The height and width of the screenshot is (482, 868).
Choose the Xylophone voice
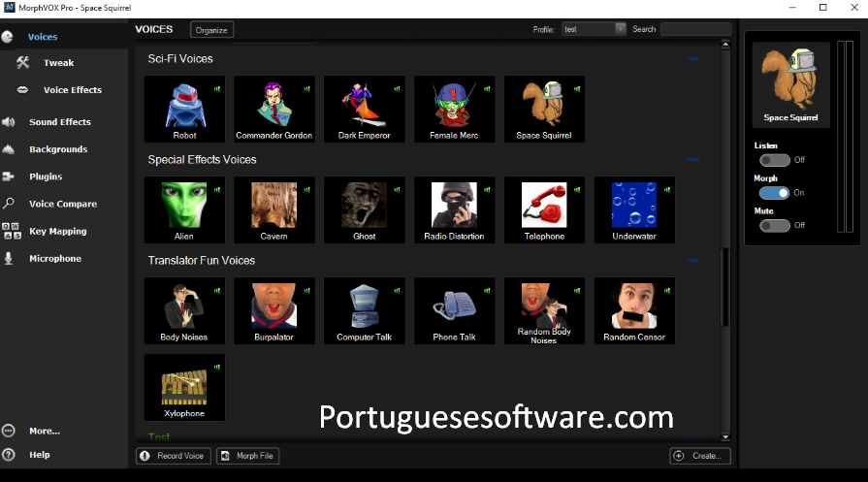click(184, 387)
